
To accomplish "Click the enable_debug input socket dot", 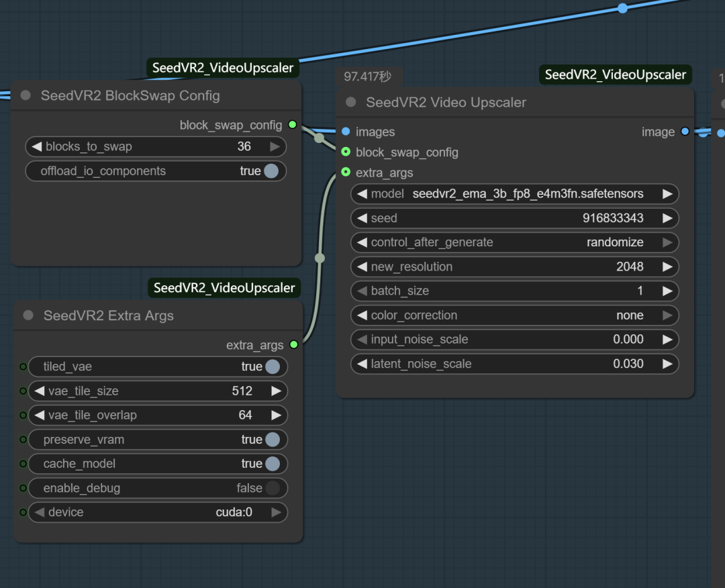I will pyautogui.click(x=23, y=488).
